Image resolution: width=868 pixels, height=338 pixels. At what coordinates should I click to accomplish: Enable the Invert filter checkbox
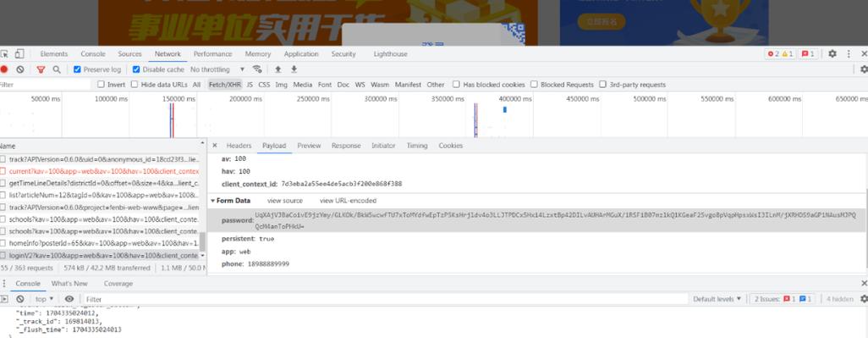click(101, 84)
